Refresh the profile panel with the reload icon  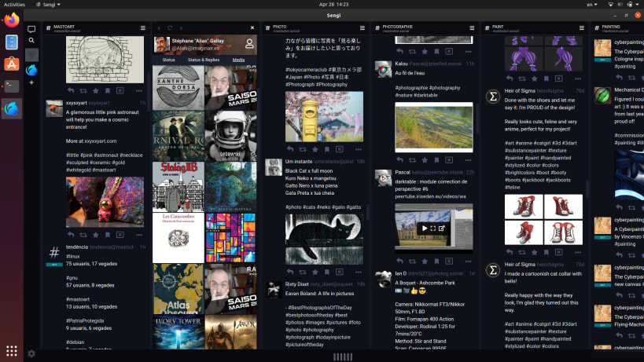tap(170, 28)
